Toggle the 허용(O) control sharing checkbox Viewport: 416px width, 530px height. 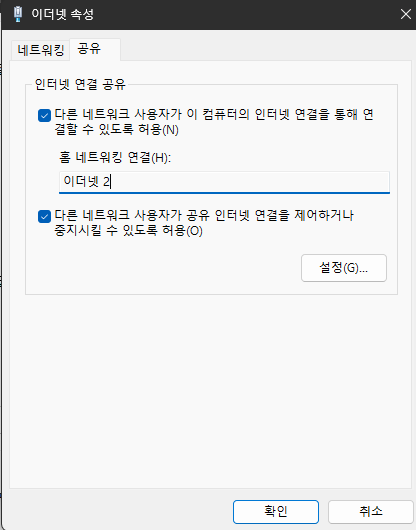[44, 216]
